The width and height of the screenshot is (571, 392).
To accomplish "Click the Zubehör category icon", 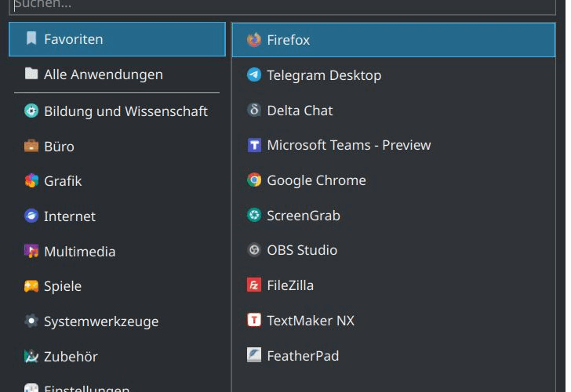I will 31,357.
